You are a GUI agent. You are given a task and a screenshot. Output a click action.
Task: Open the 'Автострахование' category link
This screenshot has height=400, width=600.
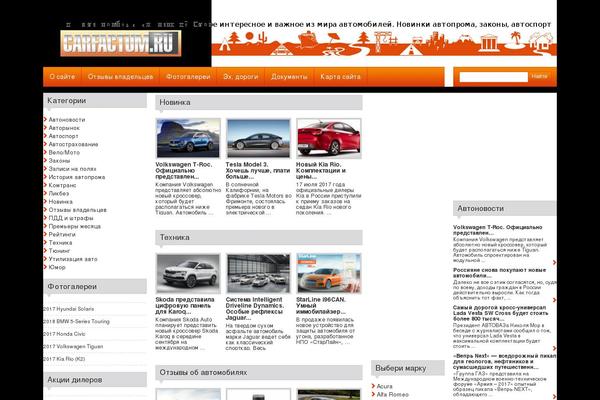pos(73,144)
